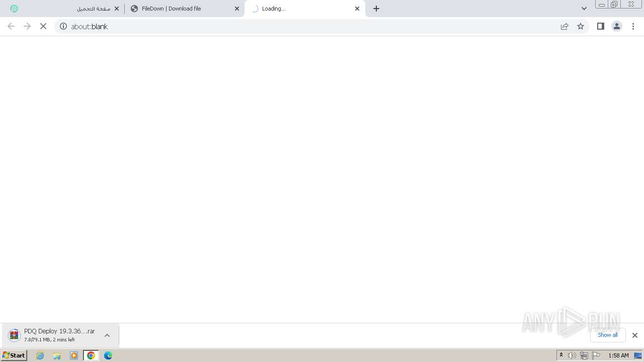This screenshot has height=362, width=644.
Task: Click the download progress text 7.8/79.1 MB
Action: click(x=49, y=340)
